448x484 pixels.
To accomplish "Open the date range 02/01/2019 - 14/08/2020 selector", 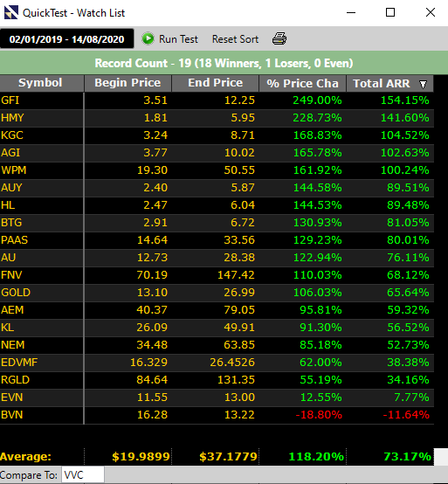I will click(66, 39).
